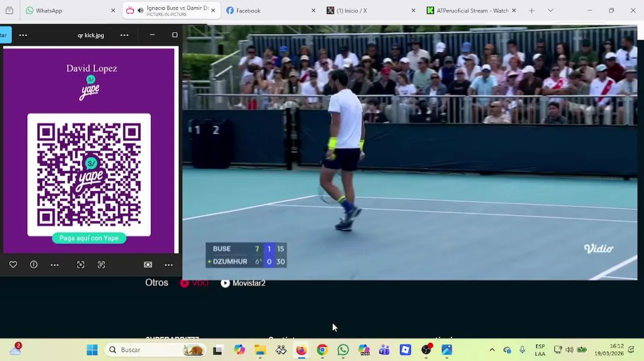
Task: Open the Facebook browser tab
Action: [x=248, y=11]
